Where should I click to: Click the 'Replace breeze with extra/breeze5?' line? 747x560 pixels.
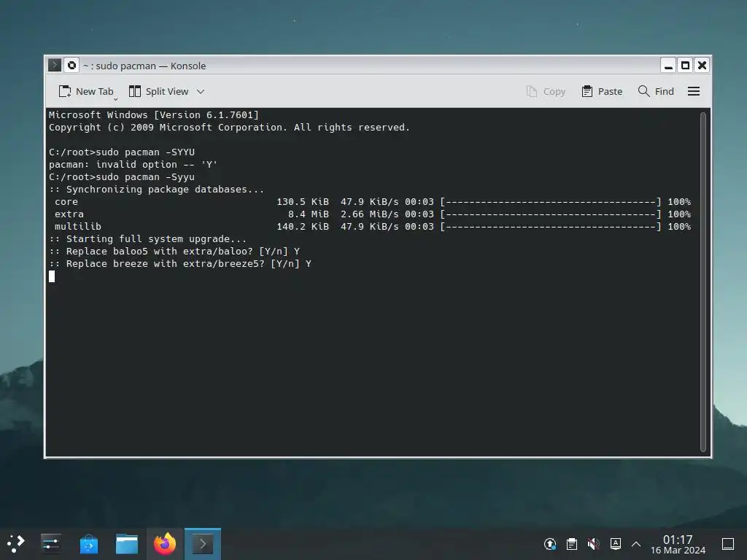tap(180, 264)
